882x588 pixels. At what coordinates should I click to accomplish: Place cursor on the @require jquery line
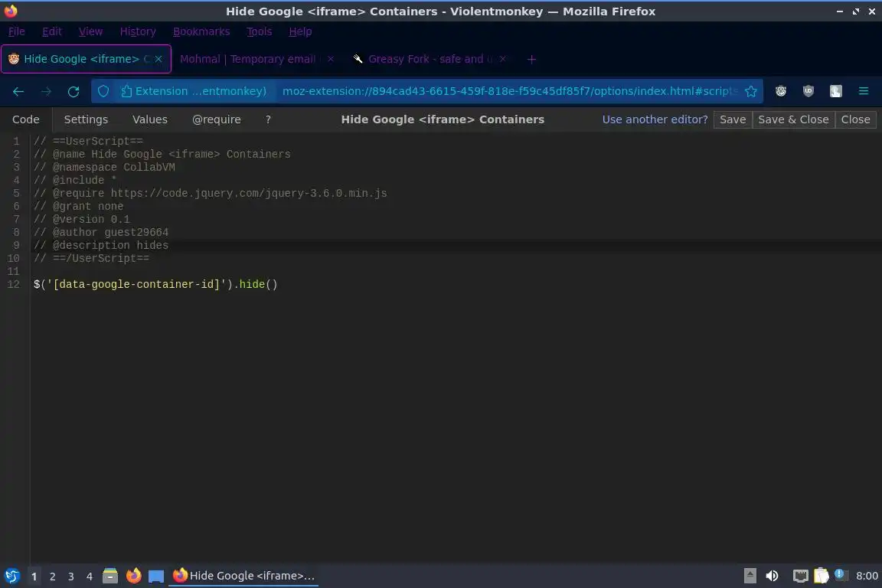tap(211, 193)
